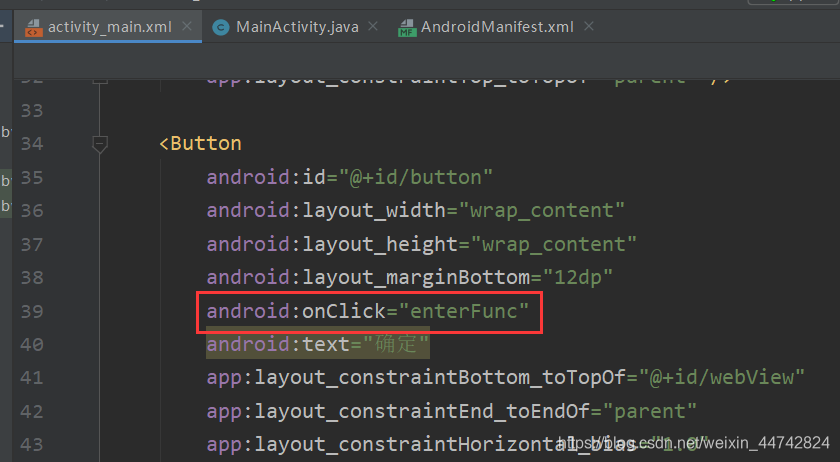Close the AndroidManifest.xml tab
This screenshot has height=462, width=840.
coord(589,26)
